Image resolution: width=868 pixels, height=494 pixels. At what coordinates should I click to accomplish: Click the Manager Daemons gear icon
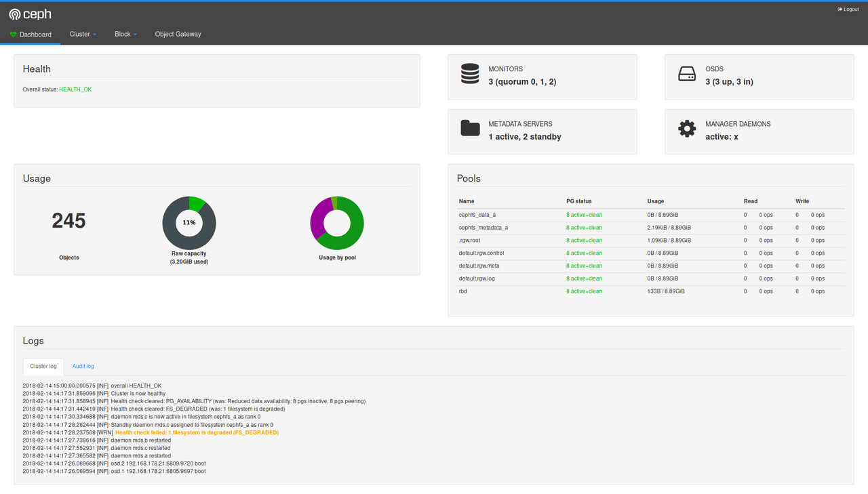(687, 129)
